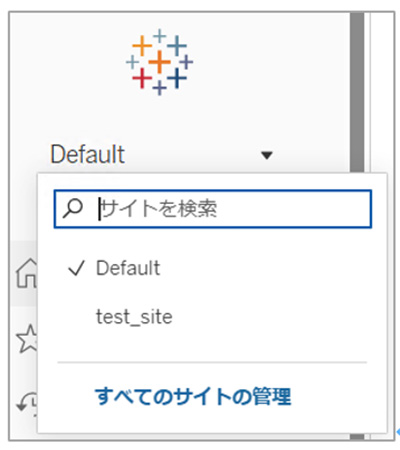Open the Home icon in sidebar

tap(26, 273)
